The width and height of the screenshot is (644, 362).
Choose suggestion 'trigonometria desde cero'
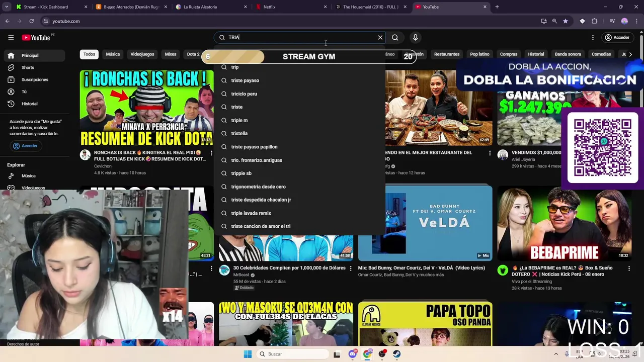click(300, 187)
